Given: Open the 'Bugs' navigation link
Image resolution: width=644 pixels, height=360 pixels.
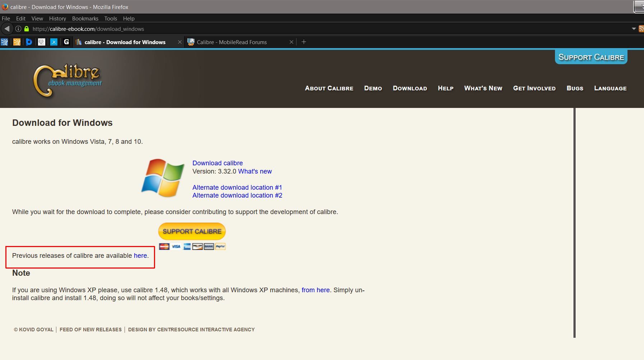Looking at the screenshot, I should coord(575,88).
